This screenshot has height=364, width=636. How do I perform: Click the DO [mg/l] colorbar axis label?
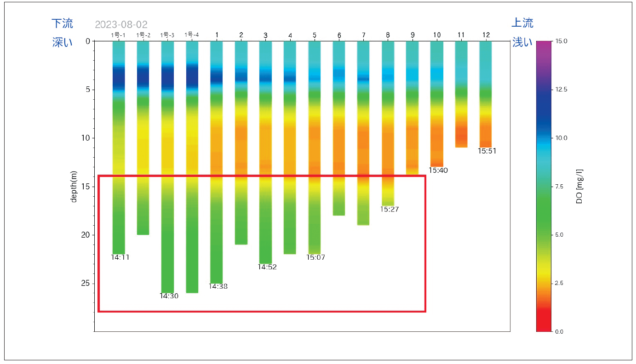(x=579, y=186)
